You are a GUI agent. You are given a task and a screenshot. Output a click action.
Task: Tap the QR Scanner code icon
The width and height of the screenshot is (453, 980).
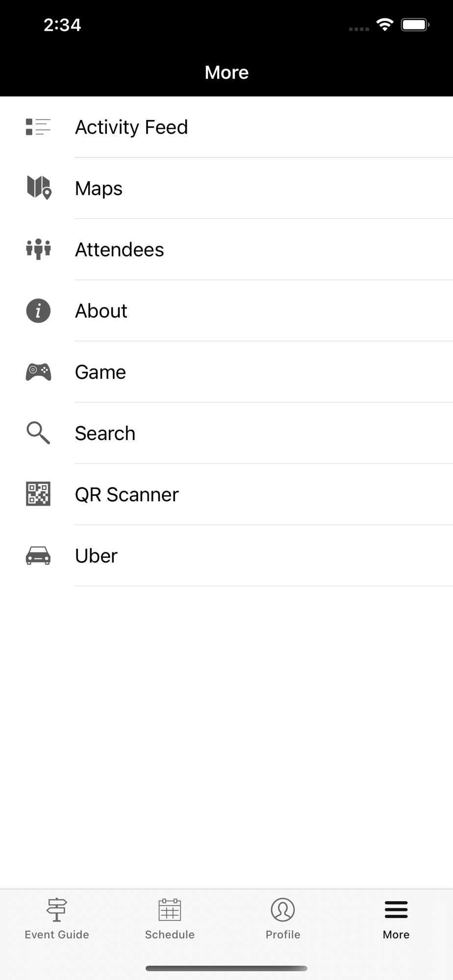coord(38,494)
